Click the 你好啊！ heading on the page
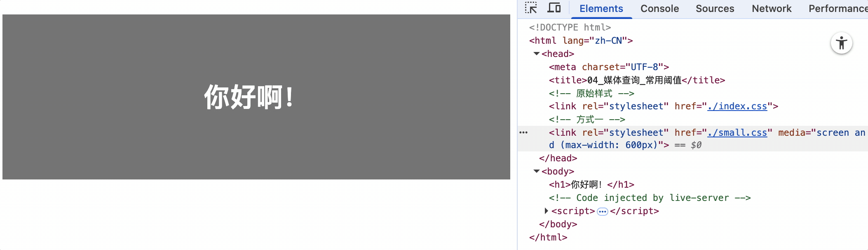This screenshot has height=250, width=868. click(249, 97)
